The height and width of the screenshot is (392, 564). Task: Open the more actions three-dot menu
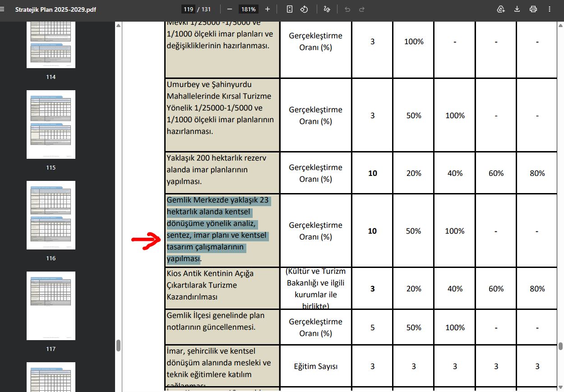point(550,9)
